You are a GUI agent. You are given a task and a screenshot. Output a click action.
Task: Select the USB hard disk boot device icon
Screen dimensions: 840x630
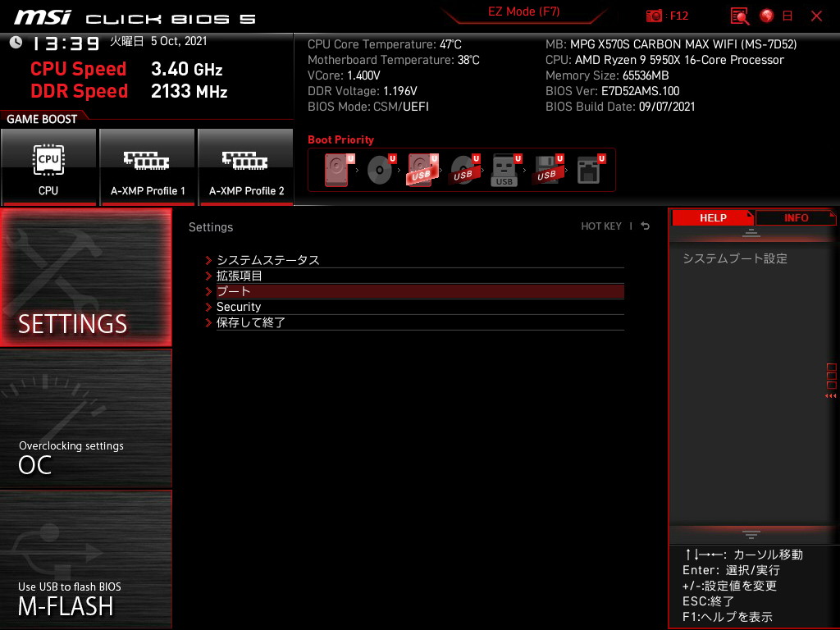422,170
